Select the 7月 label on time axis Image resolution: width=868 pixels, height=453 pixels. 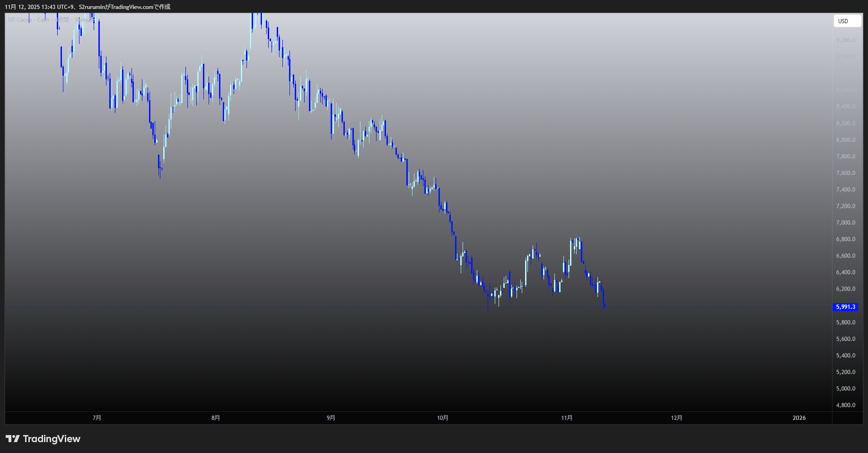(97, 418)
